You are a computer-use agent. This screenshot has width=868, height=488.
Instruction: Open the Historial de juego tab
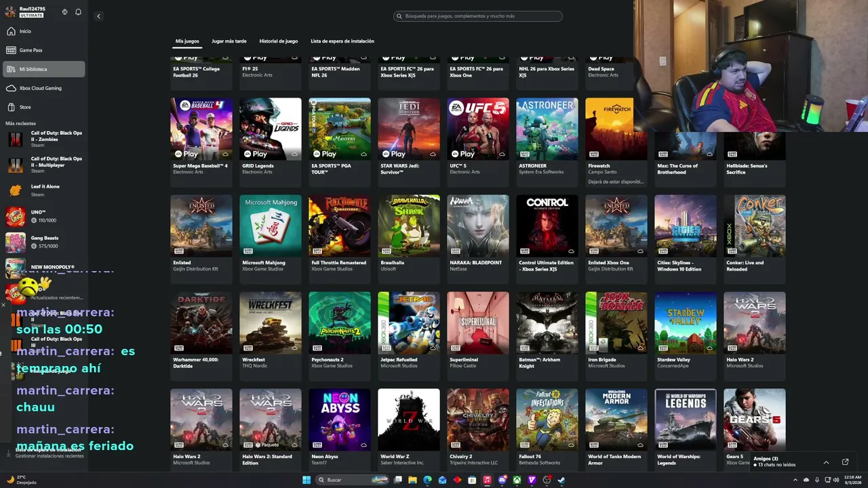click(279, 41)
